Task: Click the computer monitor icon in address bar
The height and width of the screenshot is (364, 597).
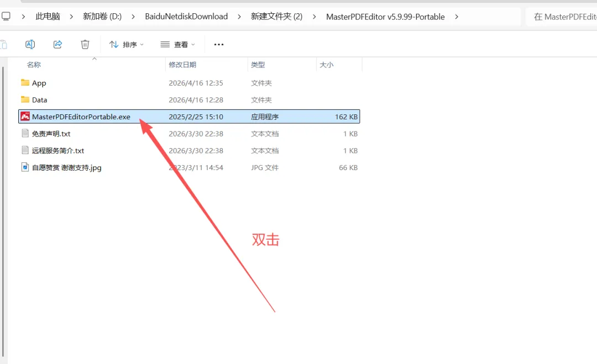Action: point(6,17)
